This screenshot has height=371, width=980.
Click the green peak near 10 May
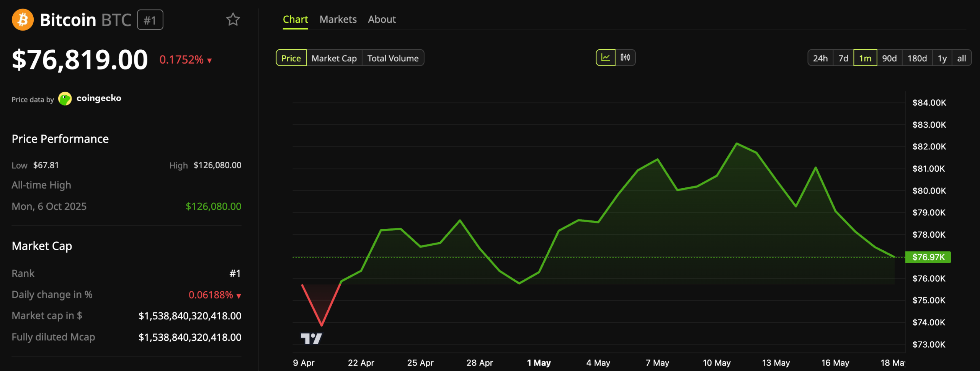click(x=737, y=144)
